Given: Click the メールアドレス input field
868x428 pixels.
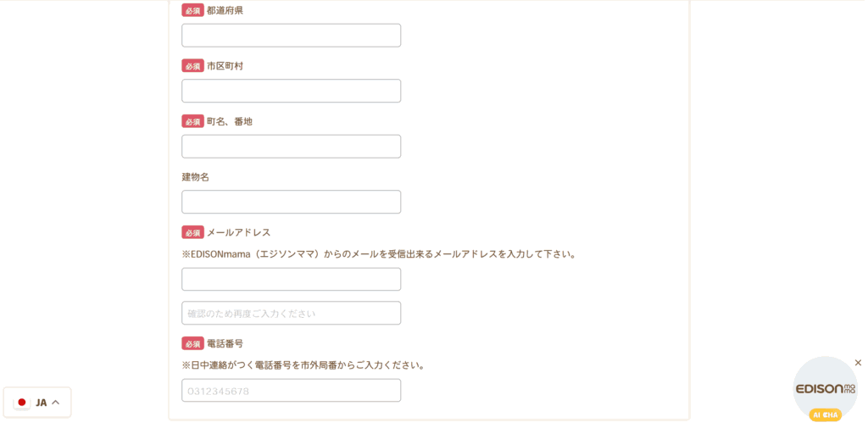Looking at the screenshot, I should coord(292,280).
